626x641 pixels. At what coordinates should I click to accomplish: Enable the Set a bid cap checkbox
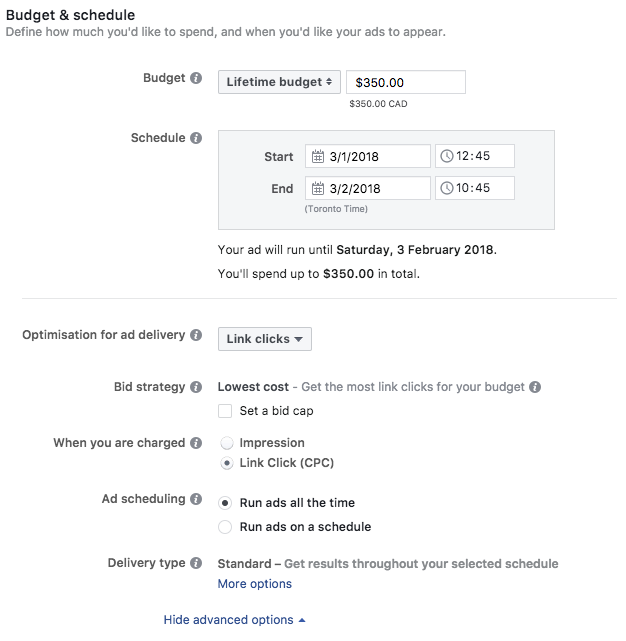(225, 411)
